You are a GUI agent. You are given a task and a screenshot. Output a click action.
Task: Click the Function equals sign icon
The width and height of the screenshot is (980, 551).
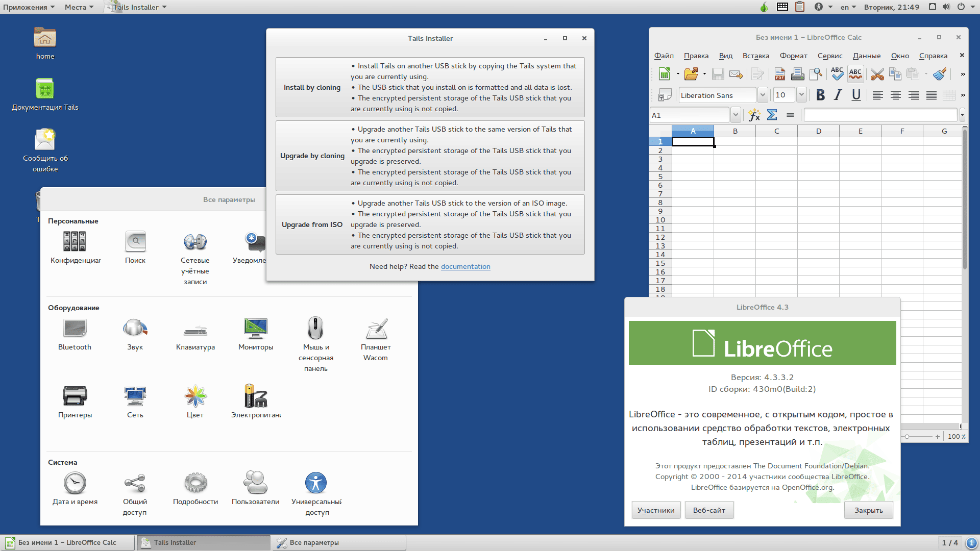tap(790, 115)
